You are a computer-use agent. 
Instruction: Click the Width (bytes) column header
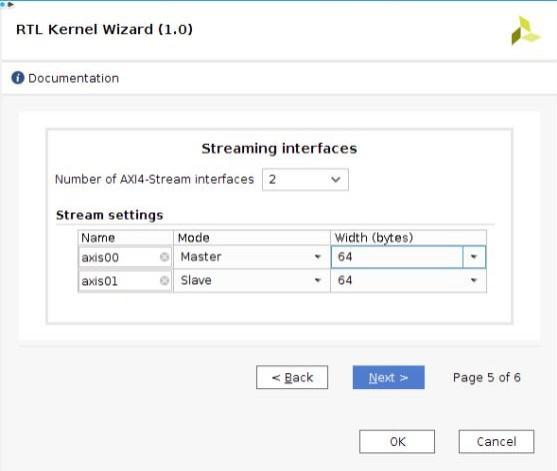[409, 238]
